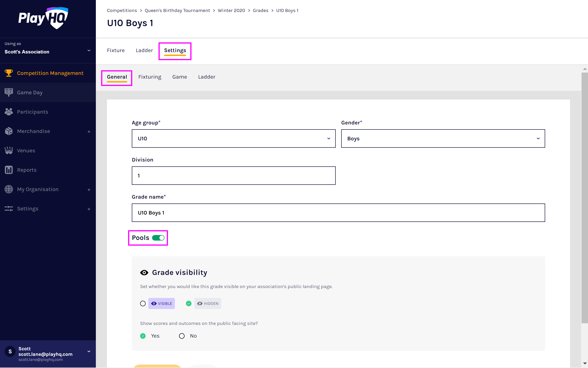This screenshot has height=368, width=588.
Task: Click into the Division input field
Action: [x=233, y=176]
